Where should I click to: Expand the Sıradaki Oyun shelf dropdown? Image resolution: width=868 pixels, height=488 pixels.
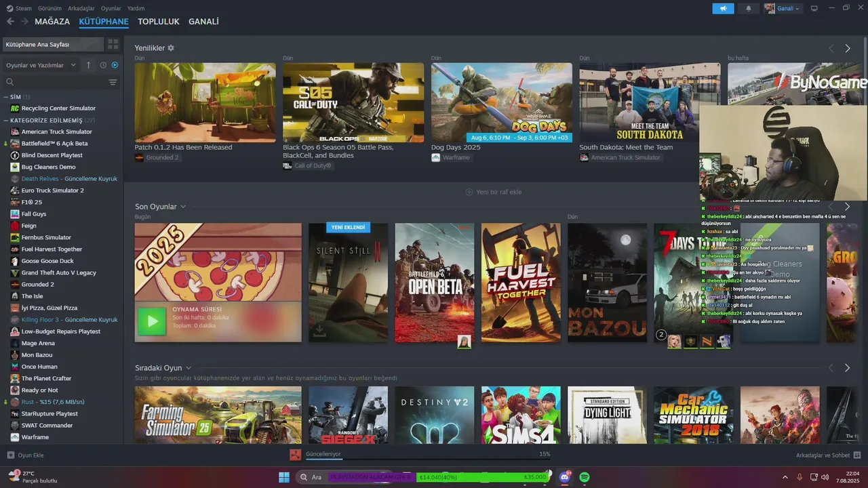pos(189,368)
